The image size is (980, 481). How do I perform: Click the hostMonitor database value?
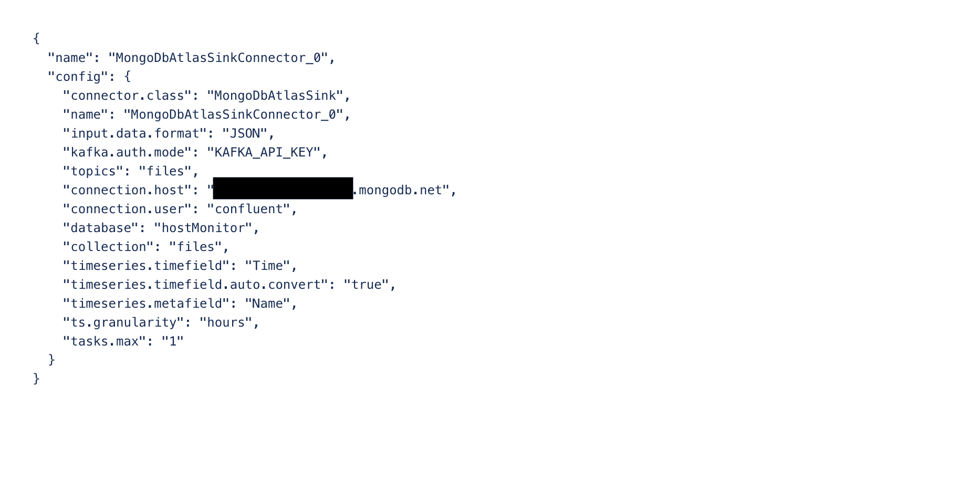click(203, 228)
